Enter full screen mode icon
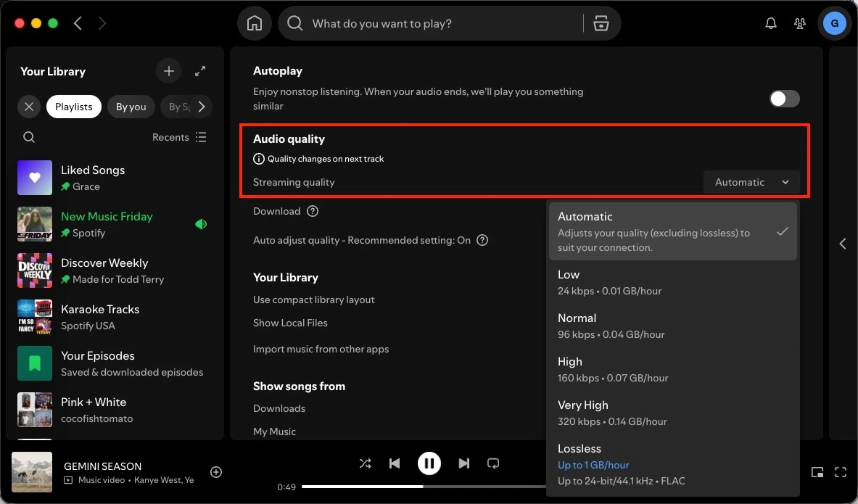Viewport: 858px width, 504px height. (841, 472)
